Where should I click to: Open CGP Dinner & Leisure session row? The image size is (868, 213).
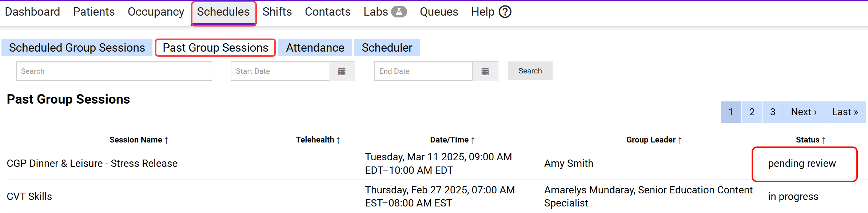click(x=92, y=164)
